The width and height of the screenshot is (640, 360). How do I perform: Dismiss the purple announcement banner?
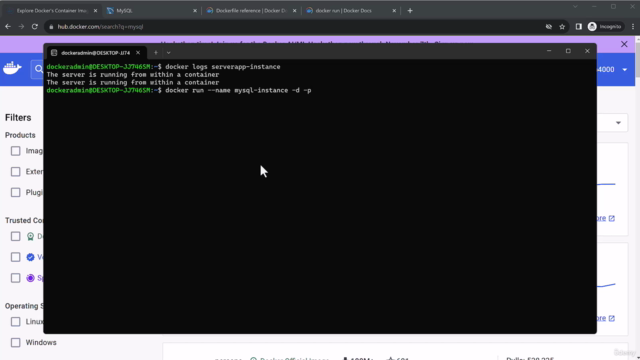coord(624,44)
